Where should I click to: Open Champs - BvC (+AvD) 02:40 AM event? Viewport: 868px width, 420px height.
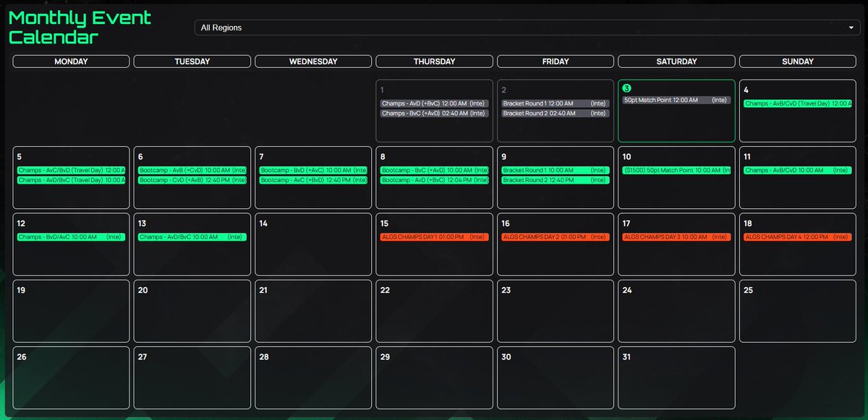(x=435, y=113)
